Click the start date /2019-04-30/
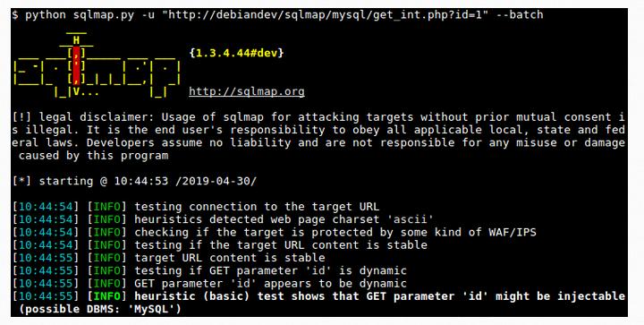This screenshot has height=325, width=644. (216, 181)
